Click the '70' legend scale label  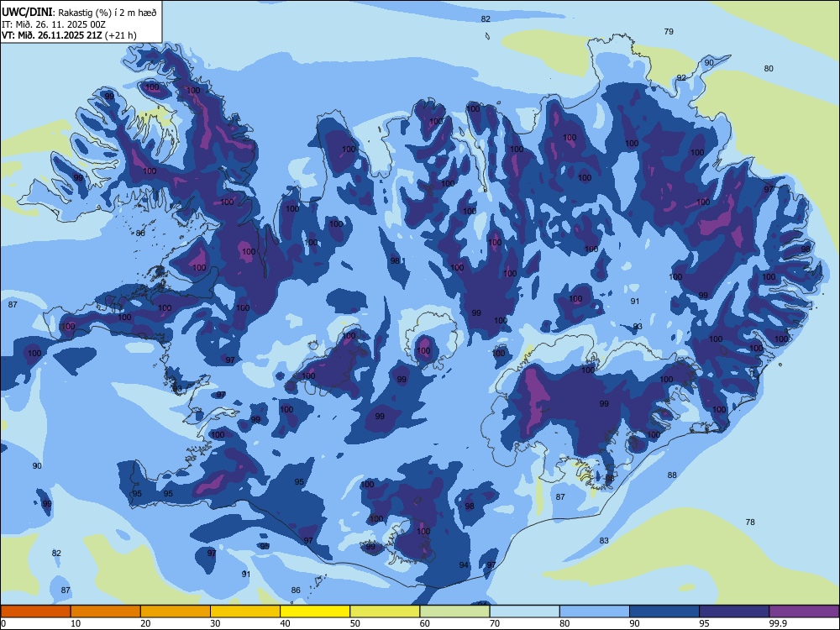point(495,623)
